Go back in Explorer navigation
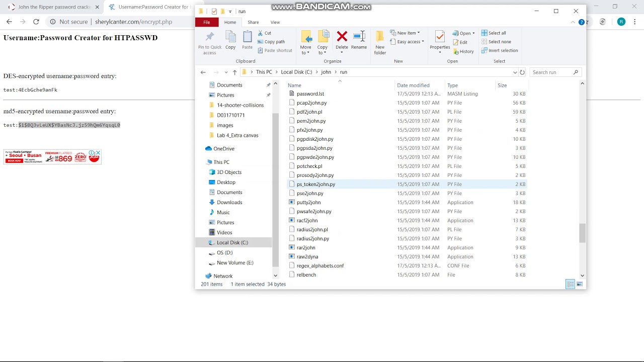Viewport: 644px width, 362px height. (203, 72)
